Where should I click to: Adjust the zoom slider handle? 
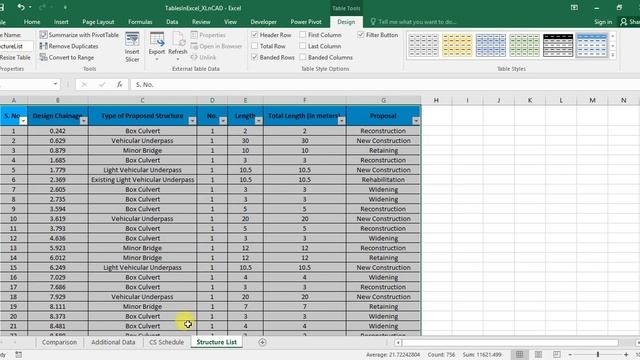click(x=598, y=354)
